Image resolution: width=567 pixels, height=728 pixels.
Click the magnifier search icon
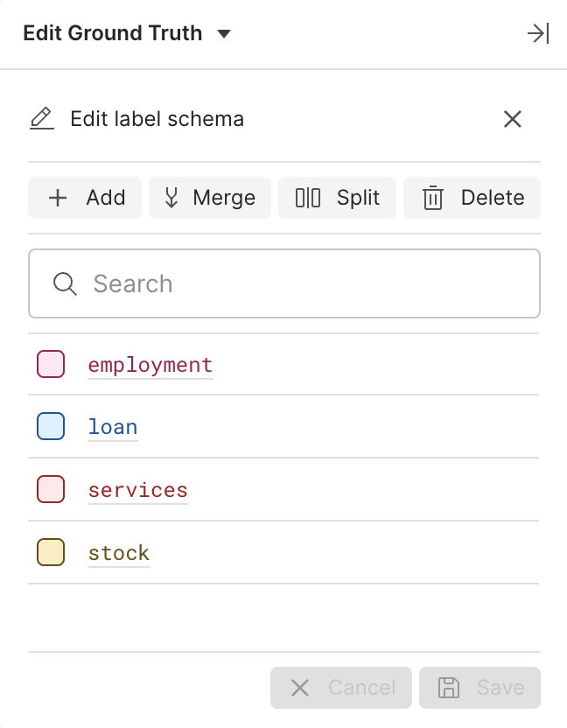65,283
